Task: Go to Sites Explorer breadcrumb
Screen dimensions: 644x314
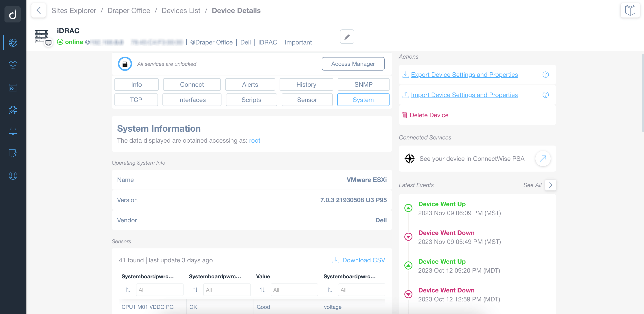Action: pyautogui.click(x=74, y=11)
